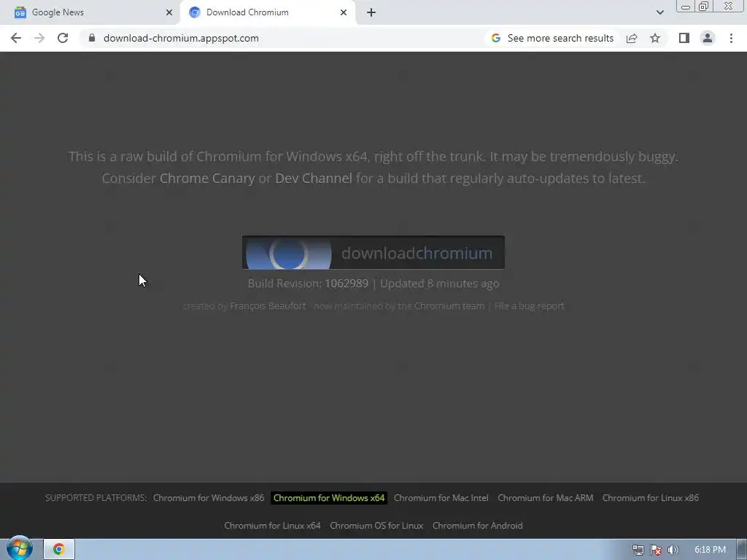Screen dimensions: 747x560
Task: Click the address bar URL
Action: point(181,38)
